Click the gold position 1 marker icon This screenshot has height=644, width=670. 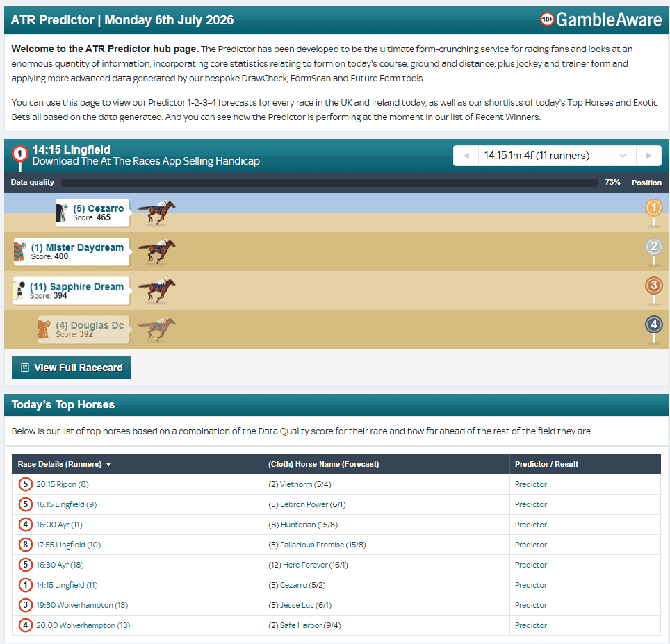click(x=653, y=213)
